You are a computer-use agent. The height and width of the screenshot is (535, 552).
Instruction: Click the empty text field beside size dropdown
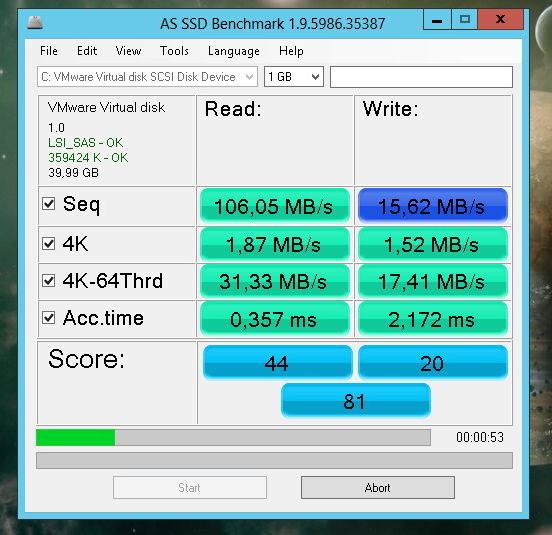tap(421, 77)
